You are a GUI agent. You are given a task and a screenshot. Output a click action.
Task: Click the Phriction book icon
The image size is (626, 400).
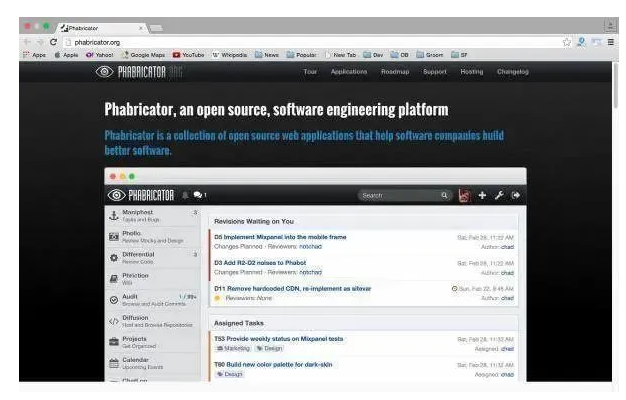pos(114,279)
